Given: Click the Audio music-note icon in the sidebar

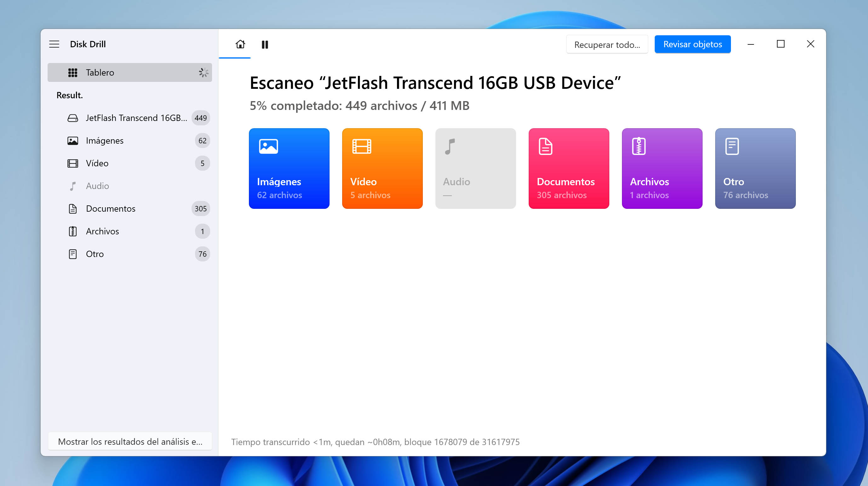Looking at the screenshot, I should coord(73,186).
